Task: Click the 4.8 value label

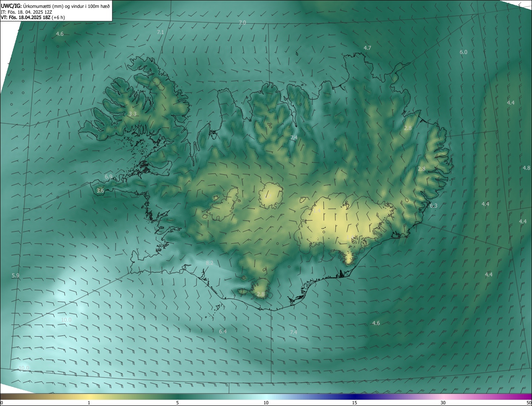Action: [x=527, y=168]
